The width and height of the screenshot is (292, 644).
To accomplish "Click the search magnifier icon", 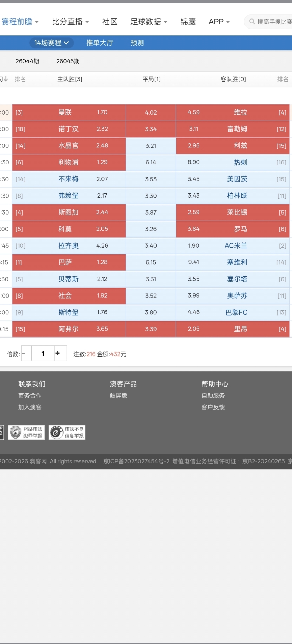I will pyautogui.click(x=252, y=21).
